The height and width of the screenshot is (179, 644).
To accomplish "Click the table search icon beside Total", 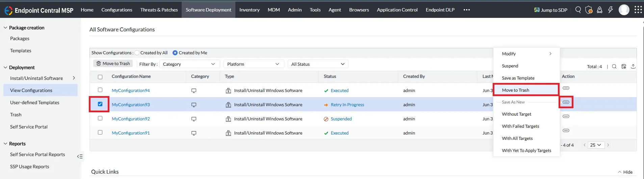I will tap(614, 66).
